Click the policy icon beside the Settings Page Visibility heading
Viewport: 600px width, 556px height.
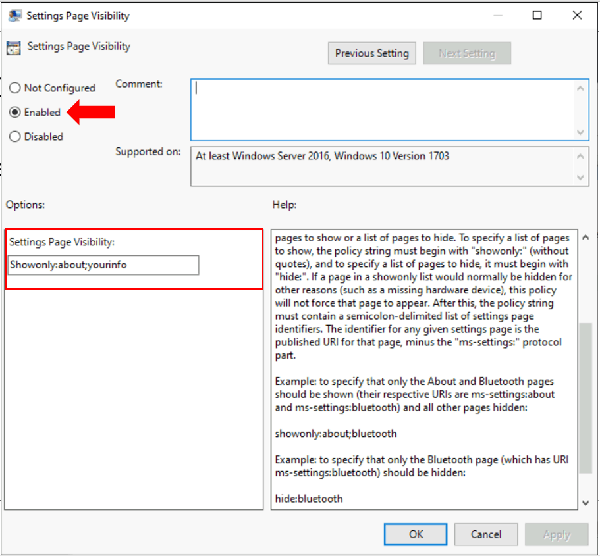coord(14,47)
